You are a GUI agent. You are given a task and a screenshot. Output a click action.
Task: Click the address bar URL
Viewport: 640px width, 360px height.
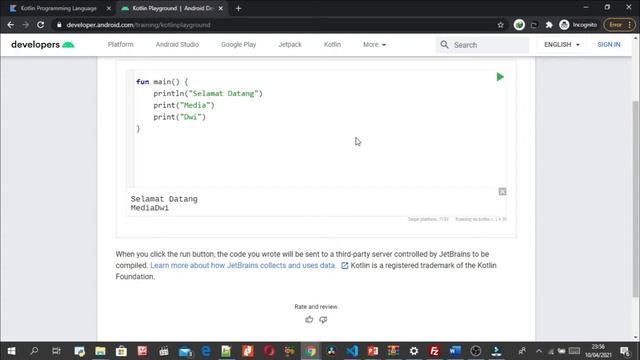point(138,25)
